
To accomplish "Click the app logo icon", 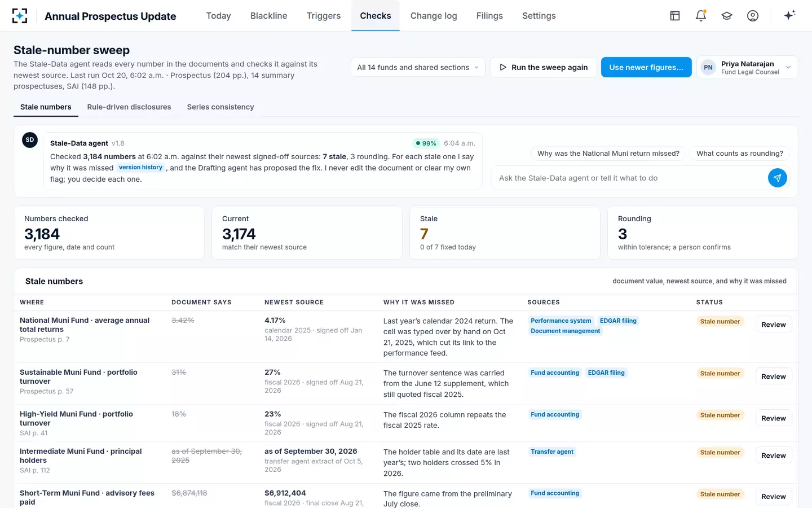I will [20, 16].
